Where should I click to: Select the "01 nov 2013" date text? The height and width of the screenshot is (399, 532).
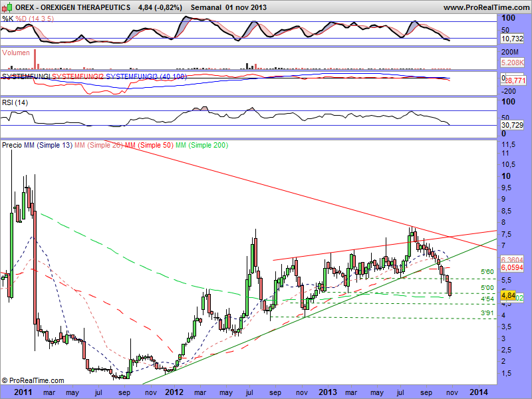pos(246,7)
